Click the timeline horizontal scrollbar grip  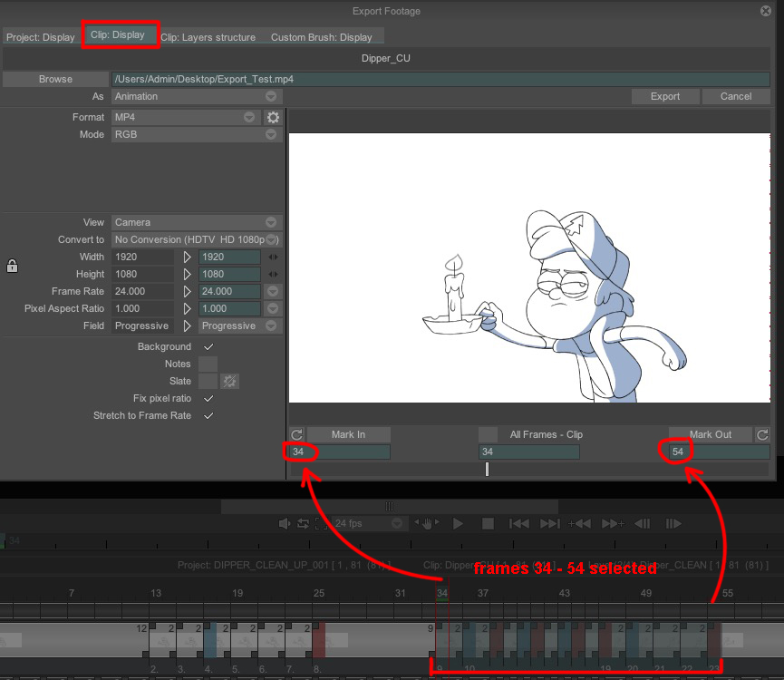[390, 506]
